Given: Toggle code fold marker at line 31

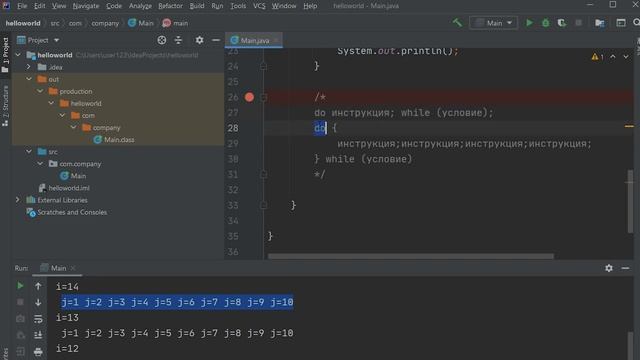Looking at the screenshot, I should 264,174.
